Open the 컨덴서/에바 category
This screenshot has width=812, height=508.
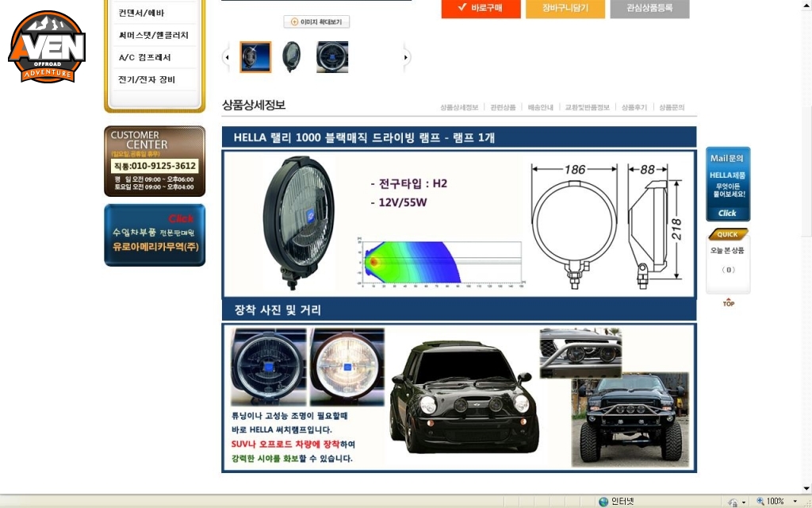[x=141, y=13]
